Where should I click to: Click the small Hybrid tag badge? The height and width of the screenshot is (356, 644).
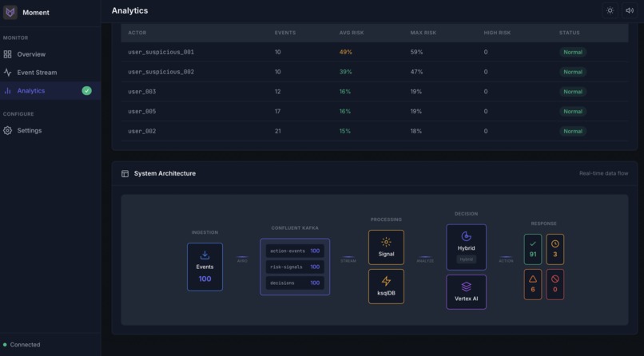click(x=466, y=259)
